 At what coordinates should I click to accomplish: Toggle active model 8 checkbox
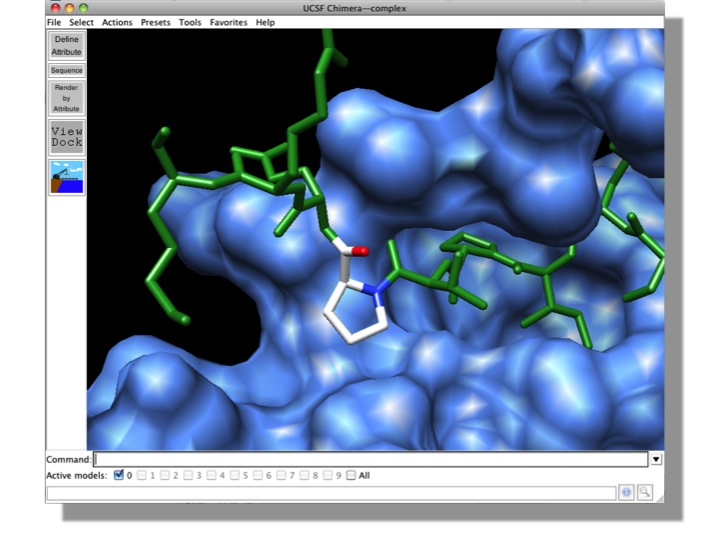(x=304, y=475)
